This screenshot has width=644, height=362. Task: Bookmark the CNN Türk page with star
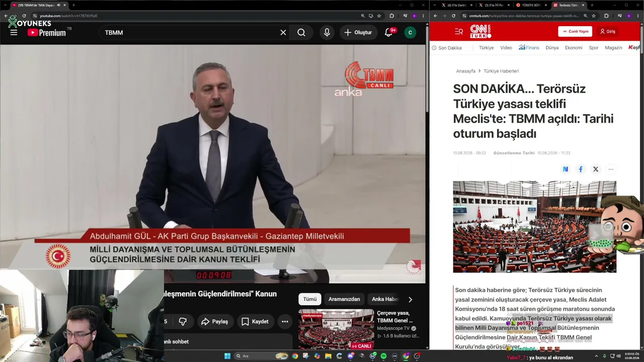[594, 16]
